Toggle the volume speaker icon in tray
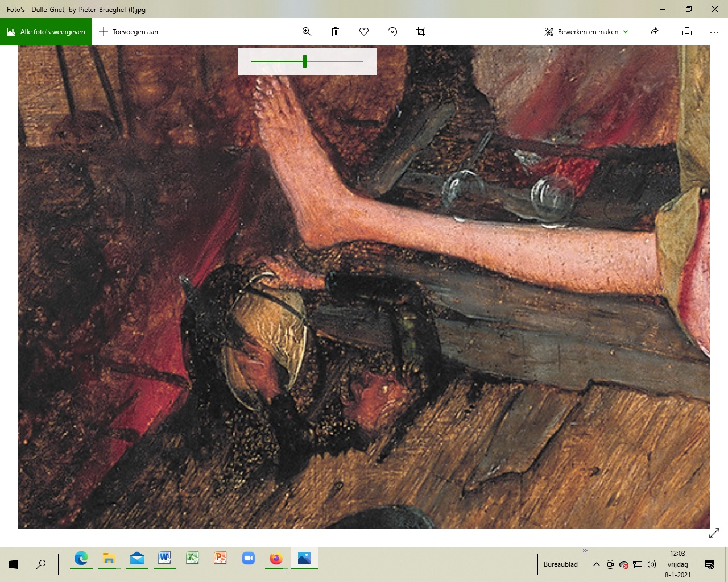This screenshot has height=582, width=728. tap(651, 564)
